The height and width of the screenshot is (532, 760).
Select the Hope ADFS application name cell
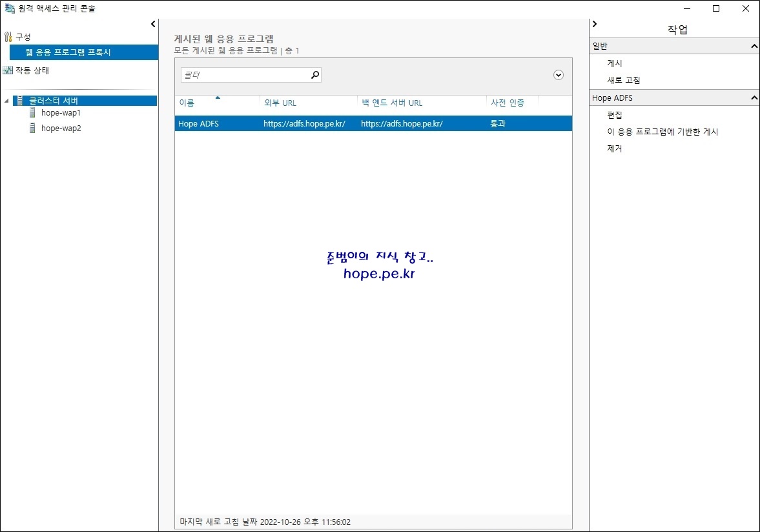pyautogui.click(x=198, y=123)
